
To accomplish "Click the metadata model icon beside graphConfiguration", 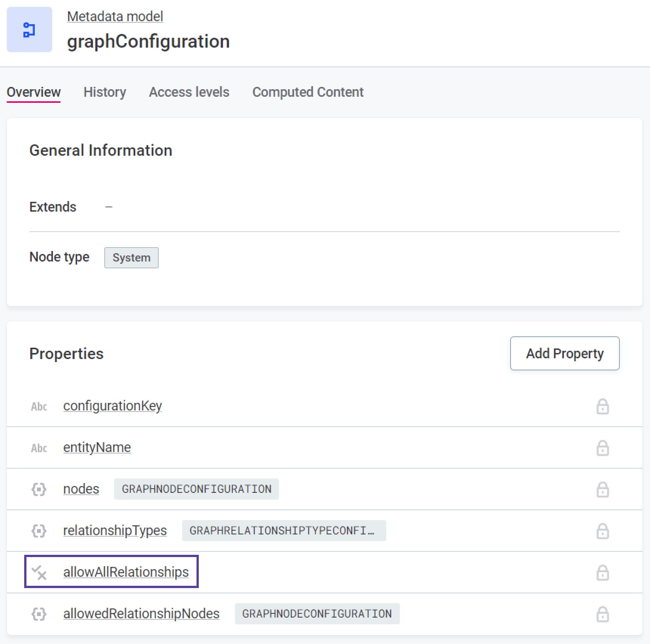I will pos(29,29).
